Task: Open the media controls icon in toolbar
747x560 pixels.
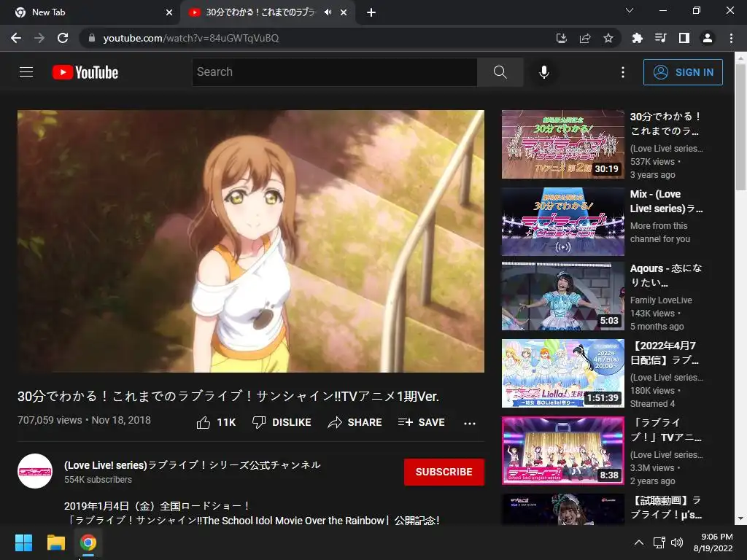Action: click(660, 38)
